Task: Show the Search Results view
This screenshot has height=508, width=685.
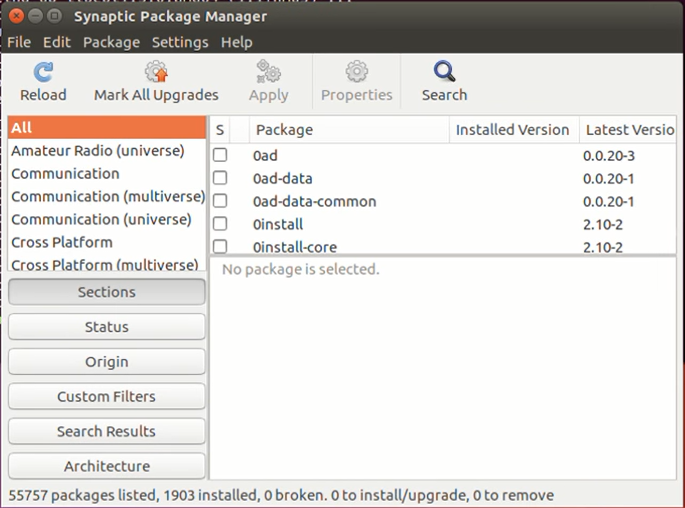Action: [x=107, y=431]
